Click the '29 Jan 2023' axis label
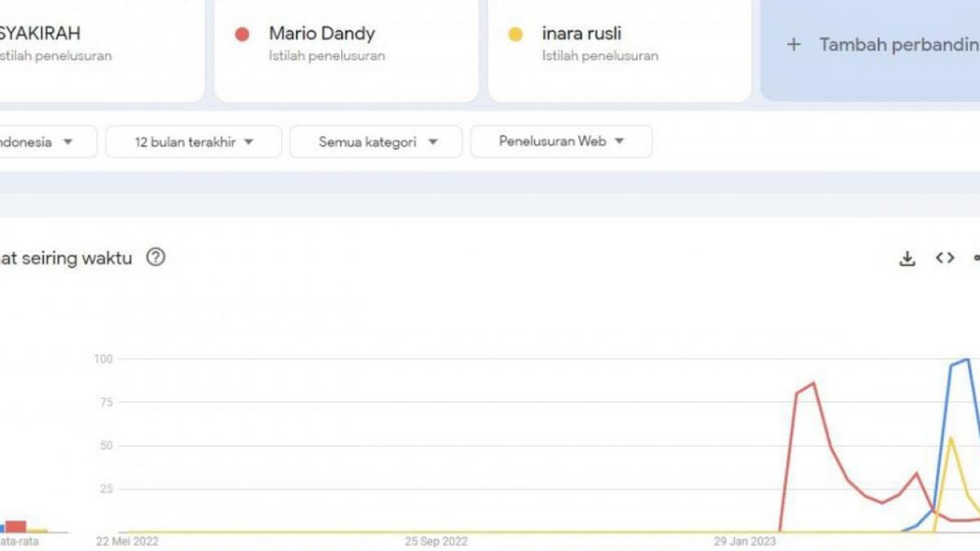980x551 pixels. (745, 540)
